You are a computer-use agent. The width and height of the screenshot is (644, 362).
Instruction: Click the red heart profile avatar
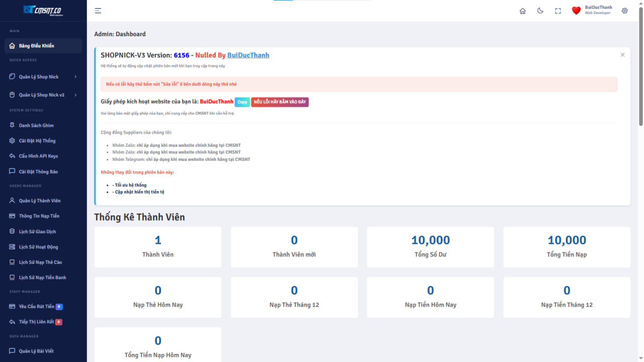pyautogui.click(x=576, y=11)
